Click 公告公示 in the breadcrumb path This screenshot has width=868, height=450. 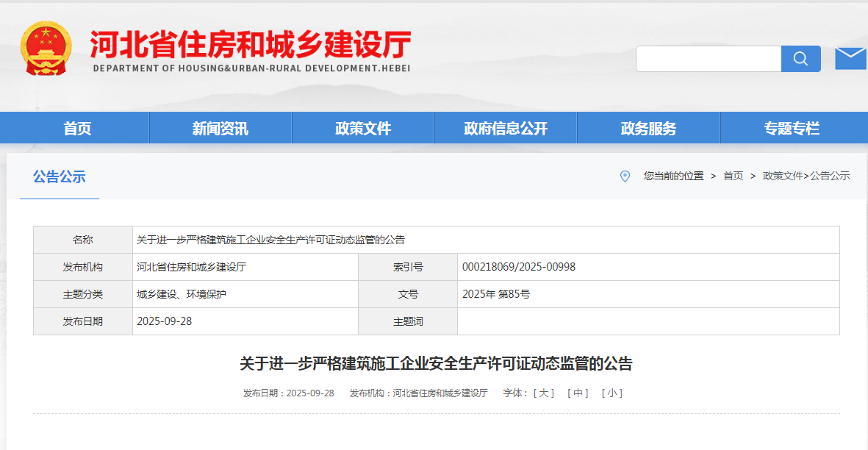(830, 176)
